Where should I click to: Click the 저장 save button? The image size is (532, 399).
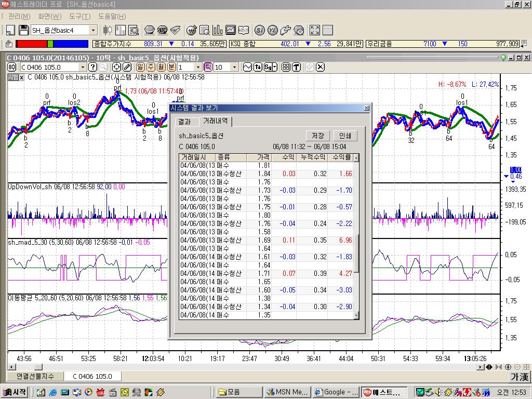(317, 136)
